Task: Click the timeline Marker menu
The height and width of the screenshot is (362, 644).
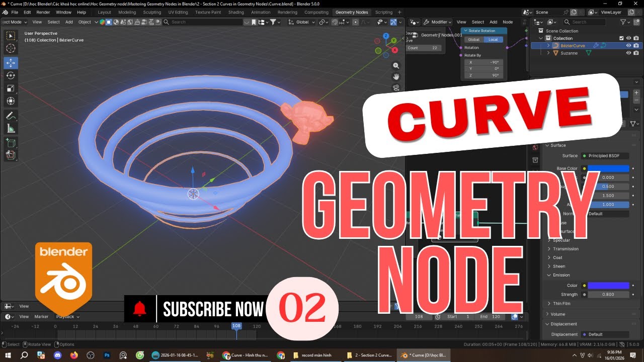Action: tap(41, 317)
